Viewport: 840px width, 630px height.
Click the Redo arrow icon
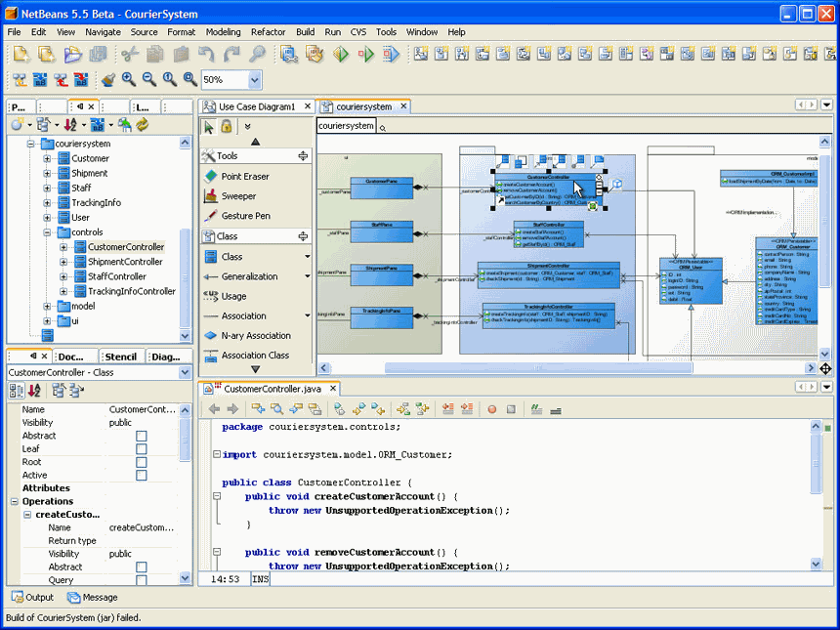coord(231,54)
